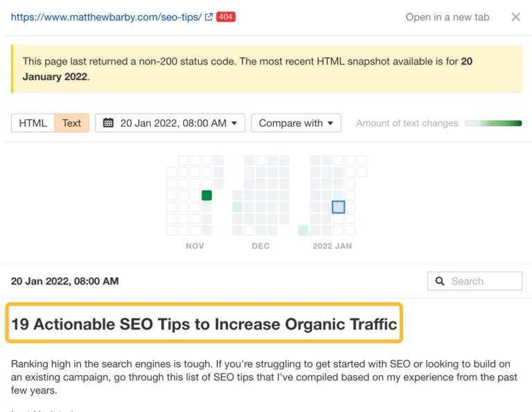Viewport: 532px width, 412px height.
Task: Select the light green day at bottom-left of January
Action: click(x=303, y=231)
